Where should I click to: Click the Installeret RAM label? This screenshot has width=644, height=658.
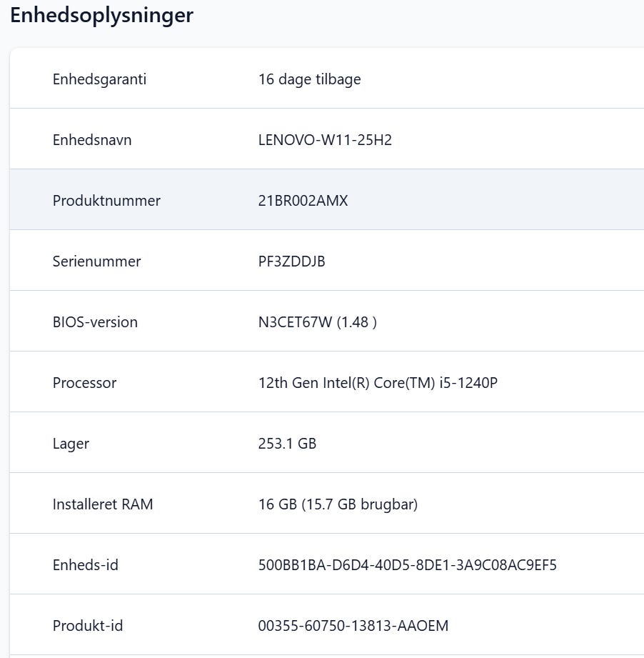(103, 504)
